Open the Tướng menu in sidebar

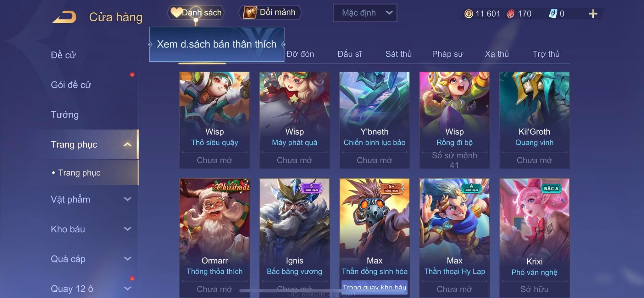[65, 115]
